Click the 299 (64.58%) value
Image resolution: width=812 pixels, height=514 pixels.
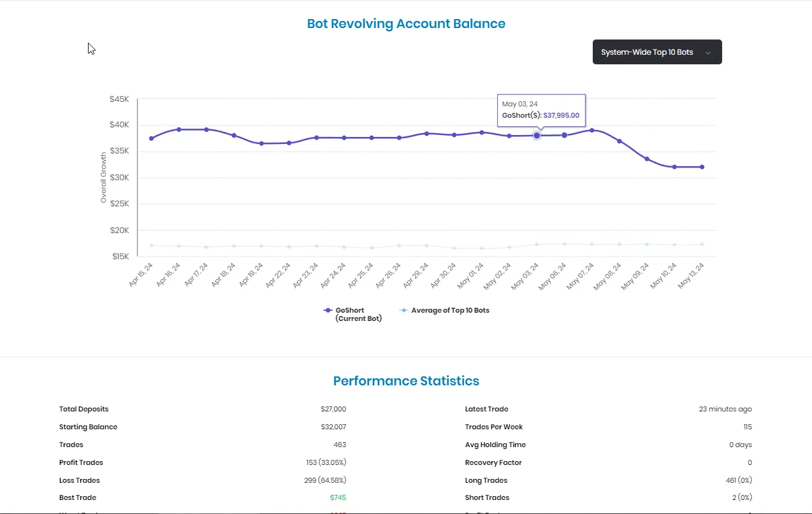point(325,480)
